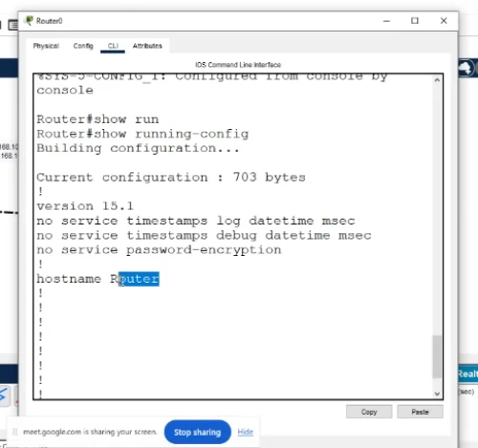Close the Router0 window
The height and width of the screenshot is (448, 478).
(444, 21)
